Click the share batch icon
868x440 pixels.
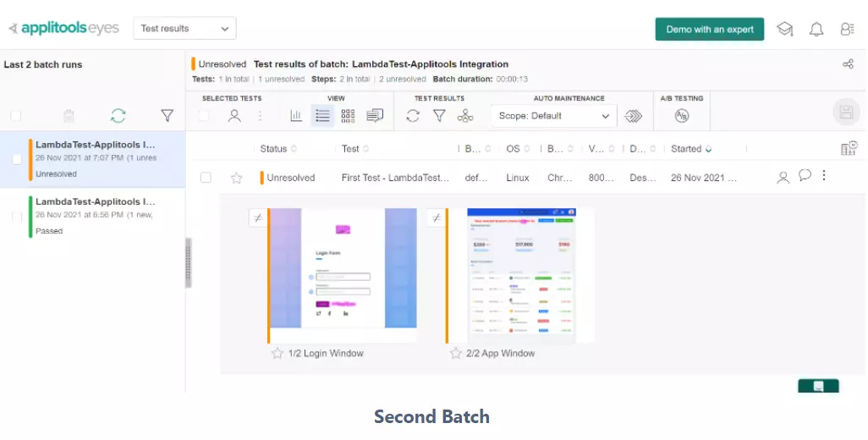click(848, 64)
